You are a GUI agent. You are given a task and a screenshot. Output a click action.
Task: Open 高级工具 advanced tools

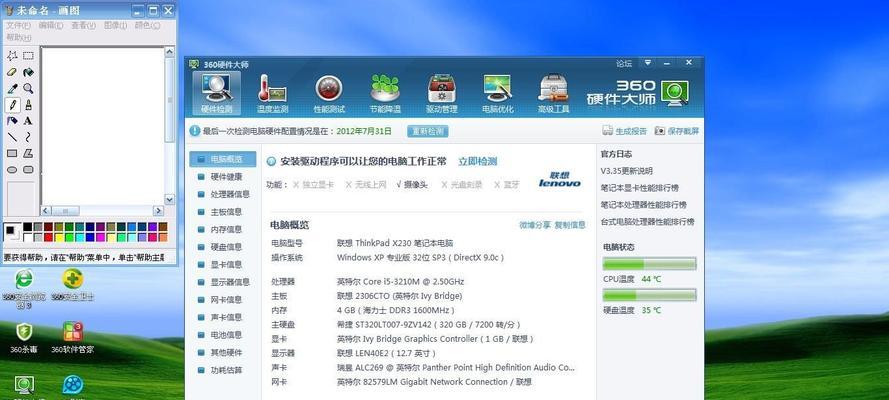554,93
